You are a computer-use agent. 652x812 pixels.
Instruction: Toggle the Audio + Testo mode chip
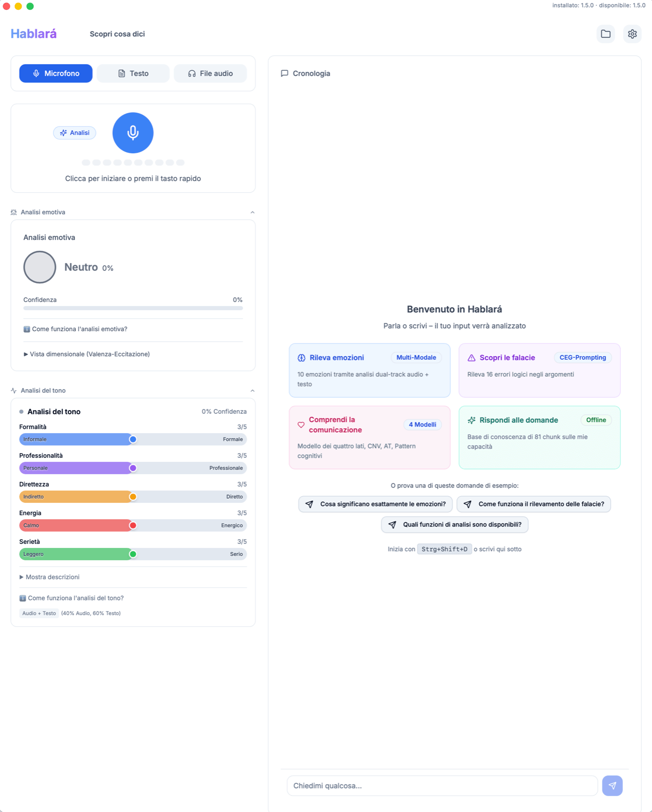coord(38,613)
